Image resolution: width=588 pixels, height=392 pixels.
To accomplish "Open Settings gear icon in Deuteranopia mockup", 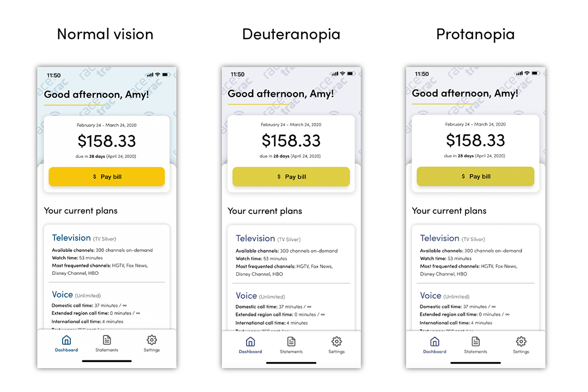I will 336,341.
